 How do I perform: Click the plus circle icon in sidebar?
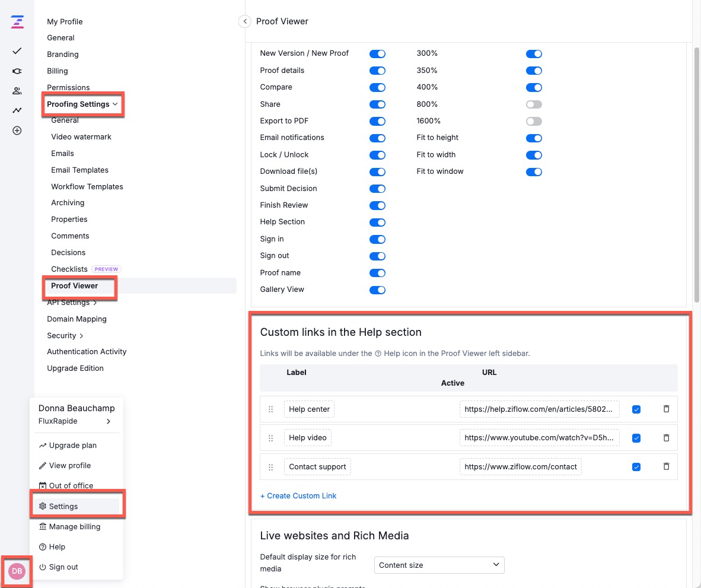tap(17, 131)
